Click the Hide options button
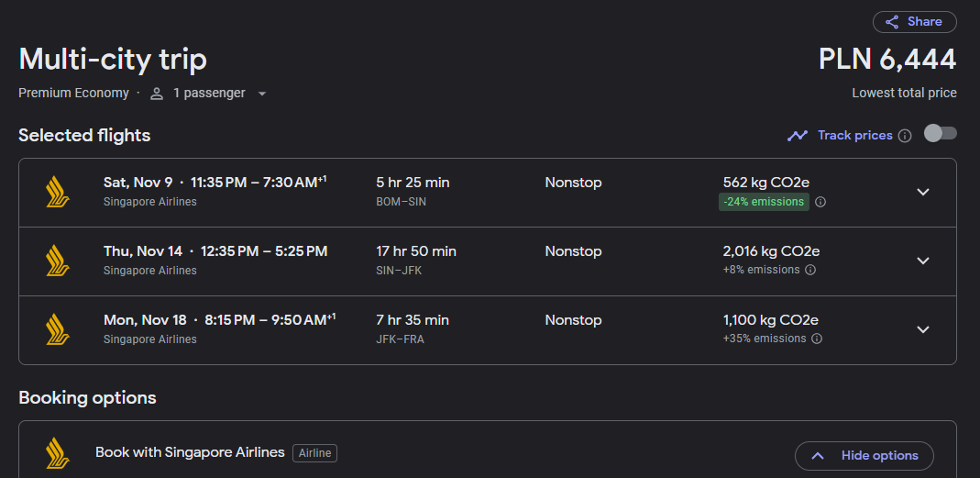 864,455
